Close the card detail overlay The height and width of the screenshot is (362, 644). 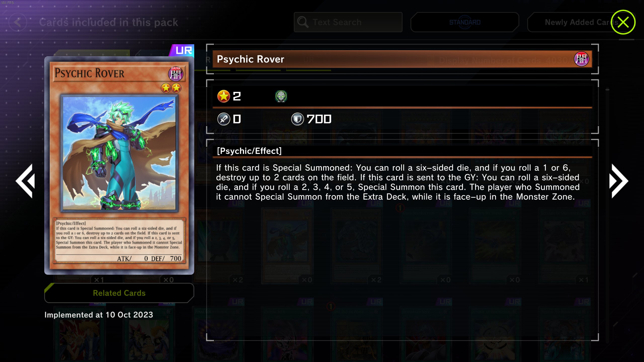[623, 22]
